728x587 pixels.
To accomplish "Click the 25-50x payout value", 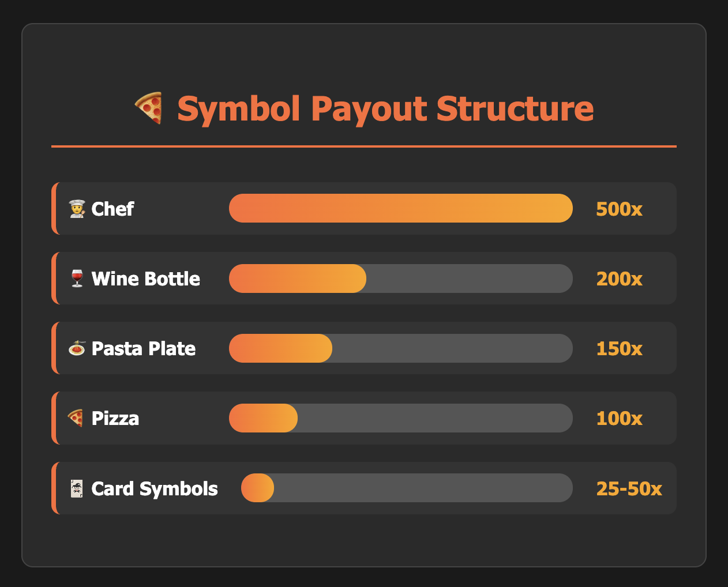I will tap(629, 489).
